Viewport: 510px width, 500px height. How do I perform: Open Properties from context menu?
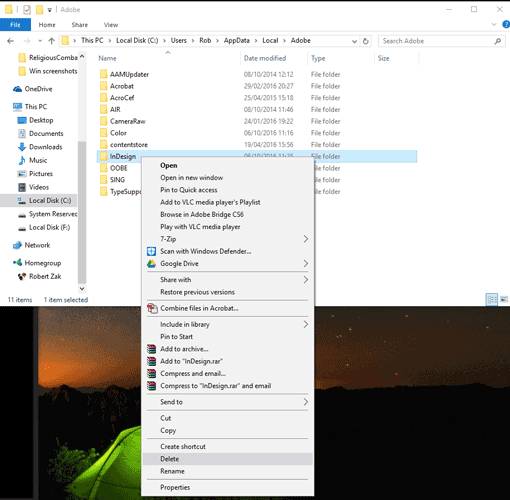pyautogui.click(x=228, y=487)
